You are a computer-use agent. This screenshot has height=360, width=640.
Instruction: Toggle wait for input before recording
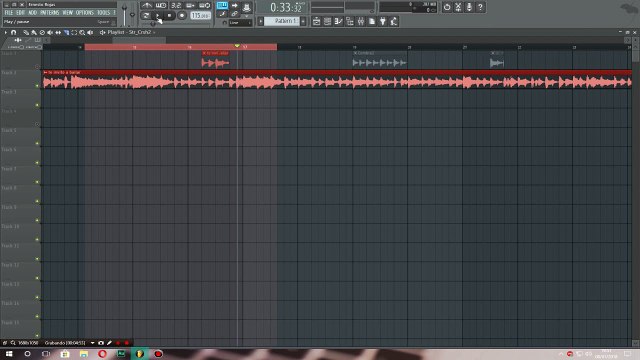161,5
